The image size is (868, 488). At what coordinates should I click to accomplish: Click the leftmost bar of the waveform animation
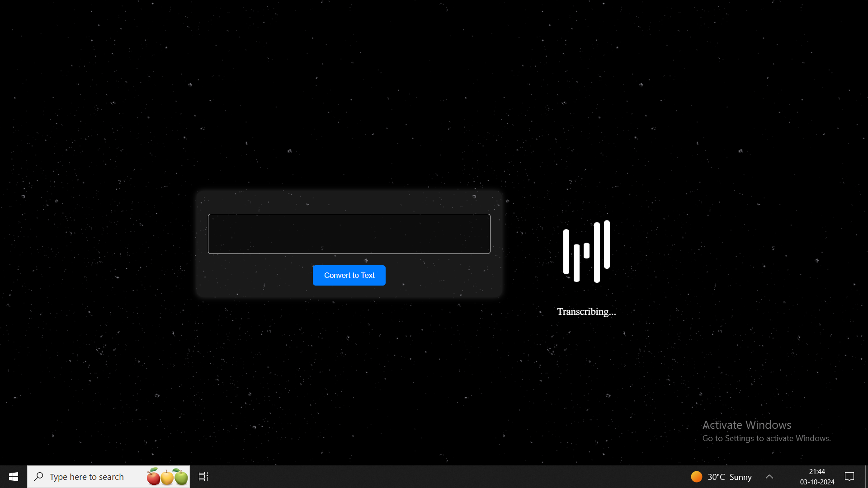click(566, 252)
